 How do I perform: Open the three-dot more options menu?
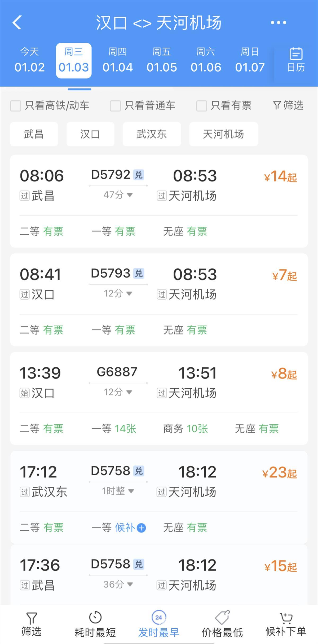278,23
